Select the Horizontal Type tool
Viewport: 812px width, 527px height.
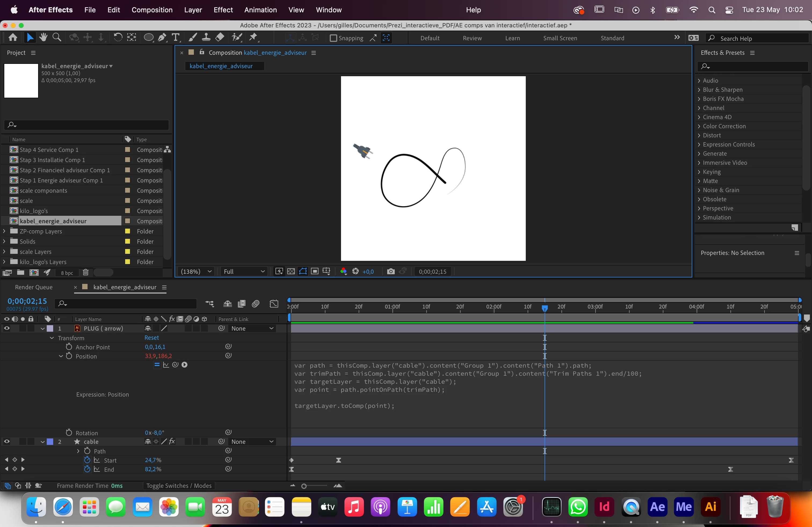point(176,38)
